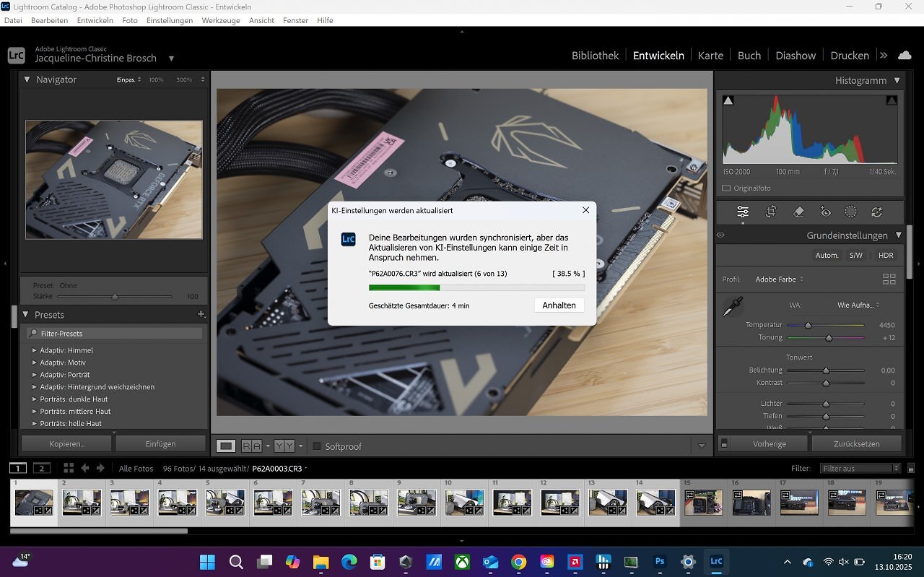Click Anhalten to pause the update
This screenshot has height=577, width=924.
pyautogui.click(x=559, y=305)
